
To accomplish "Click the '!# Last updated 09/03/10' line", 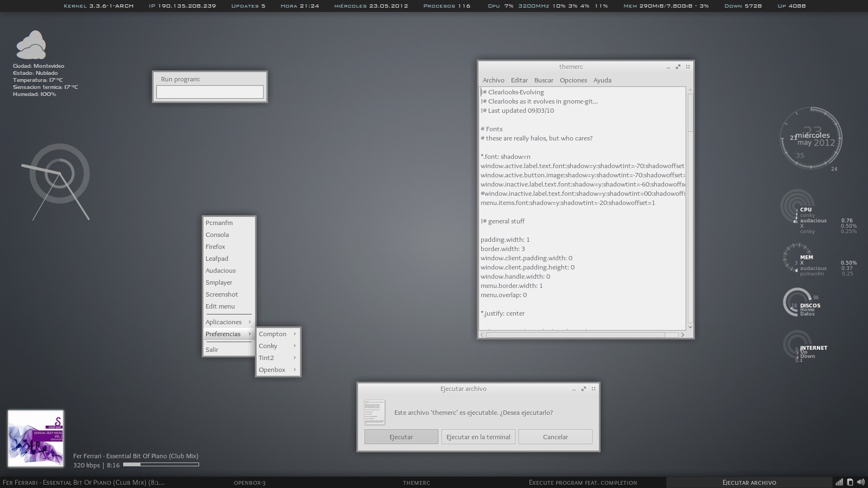I will click(x=517, y=111).
